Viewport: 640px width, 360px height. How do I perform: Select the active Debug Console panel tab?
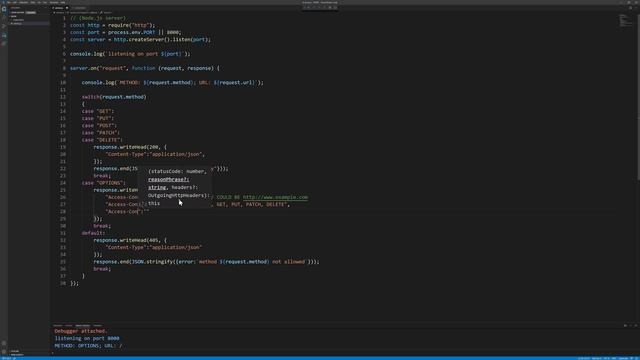pos(82,326)
